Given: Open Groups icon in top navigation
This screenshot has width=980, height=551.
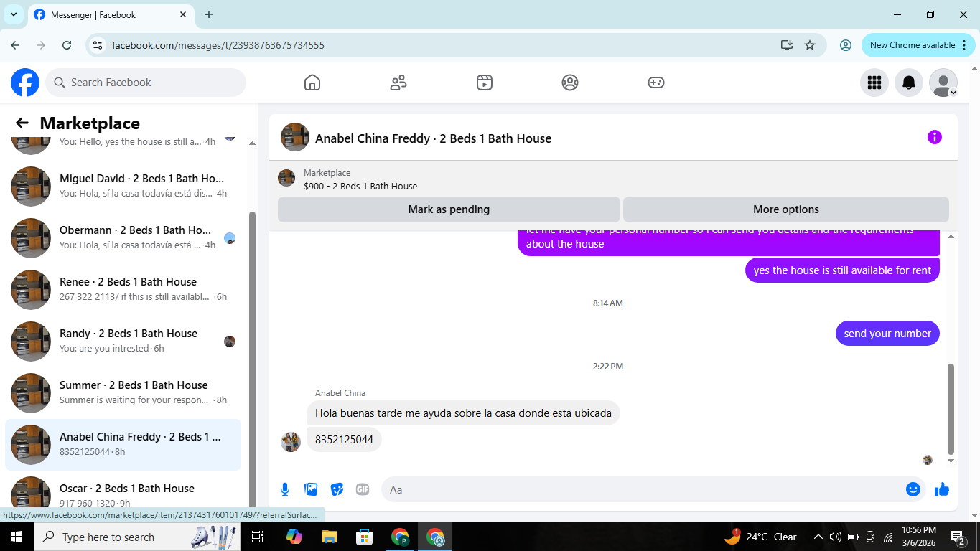Looking at the screenshot, I should [x=570, y=83].
